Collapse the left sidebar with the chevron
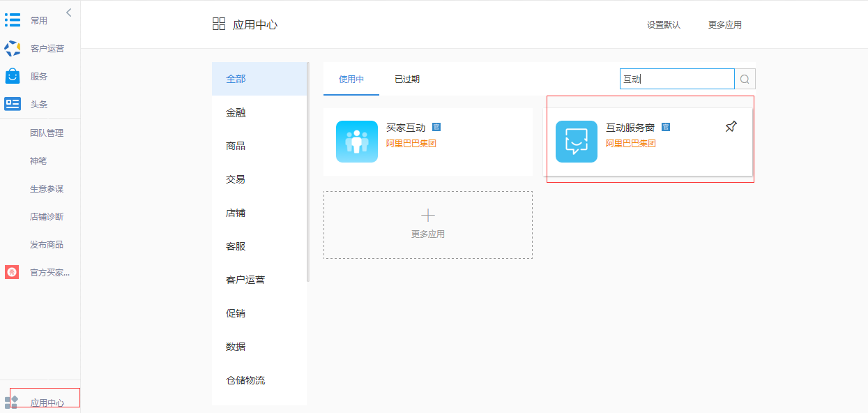 69,12
